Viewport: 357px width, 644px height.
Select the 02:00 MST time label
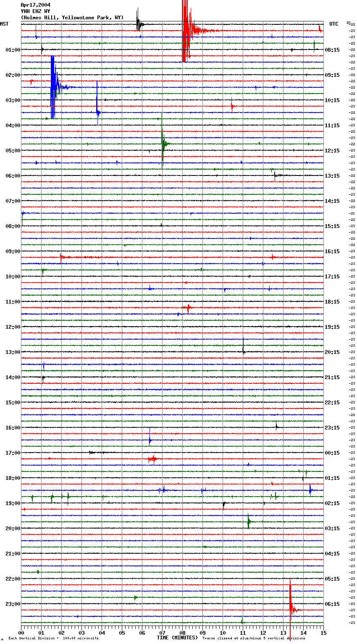13,75
